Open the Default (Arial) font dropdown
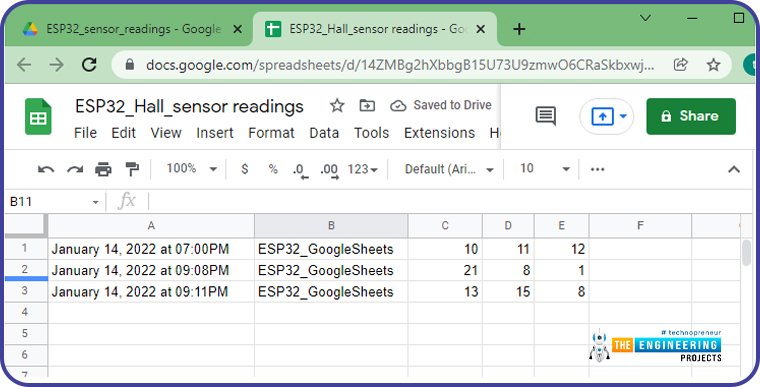 coord(449,169)
